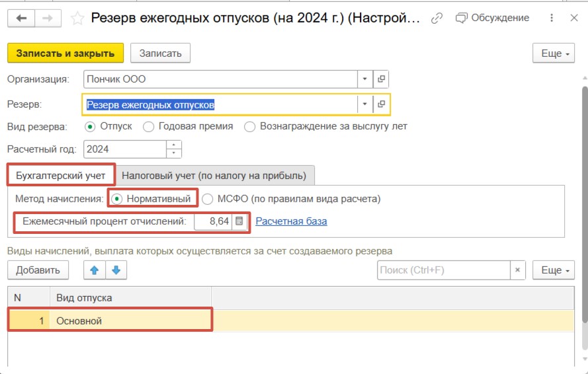Clear the search with the x icon
This screenshot has height=374, width=588.
(517, 270)
